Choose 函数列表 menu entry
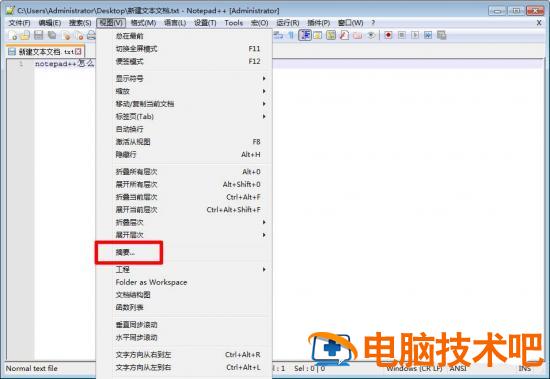550x379 pixels. [185, 307]
